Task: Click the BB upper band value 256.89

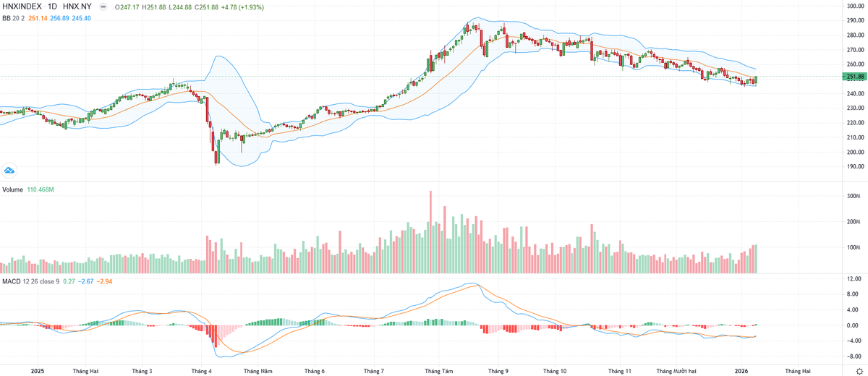Action: coord(59,17)
